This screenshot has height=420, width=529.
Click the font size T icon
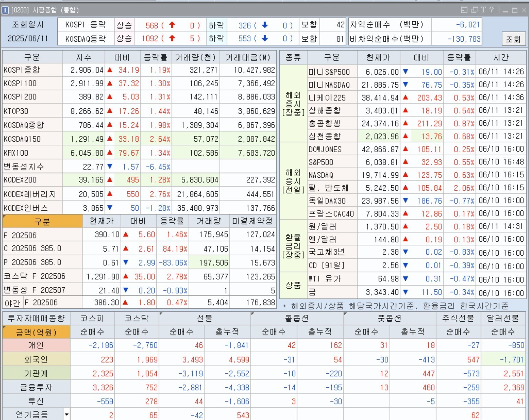[x=483, y=10]
